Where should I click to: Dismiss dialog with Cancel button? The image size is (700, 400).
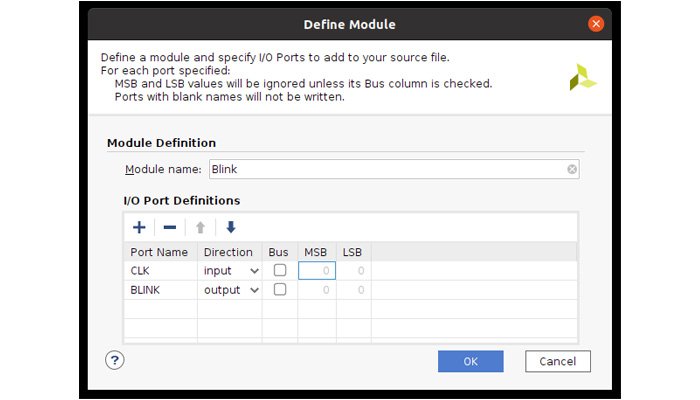[x=558, y=361]
